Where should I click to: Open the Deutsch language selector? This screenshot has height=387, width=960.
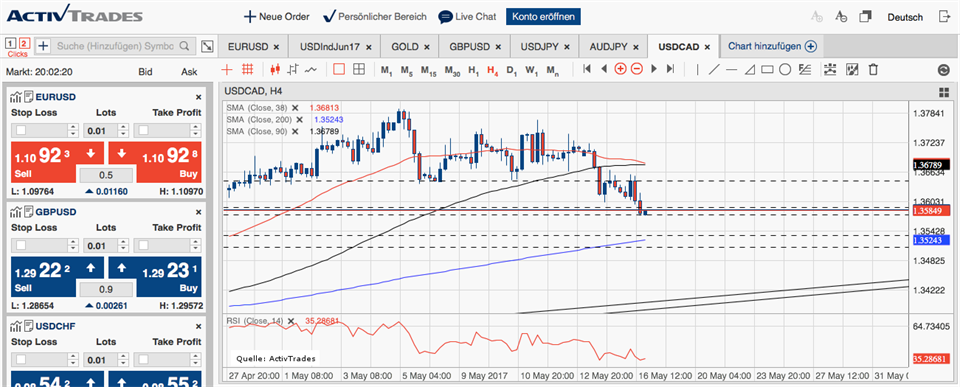[x=905, y=17]
